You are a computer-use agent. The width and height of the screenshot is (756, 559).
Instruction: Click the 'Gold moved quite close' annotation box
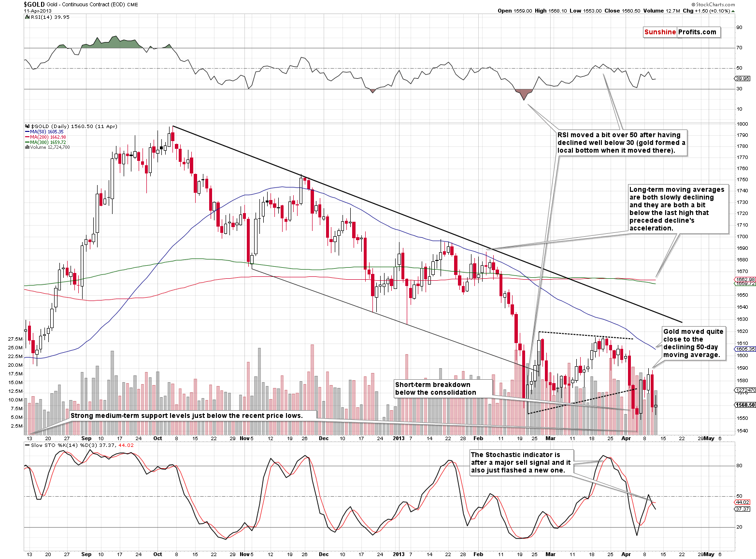pos(693,343)
